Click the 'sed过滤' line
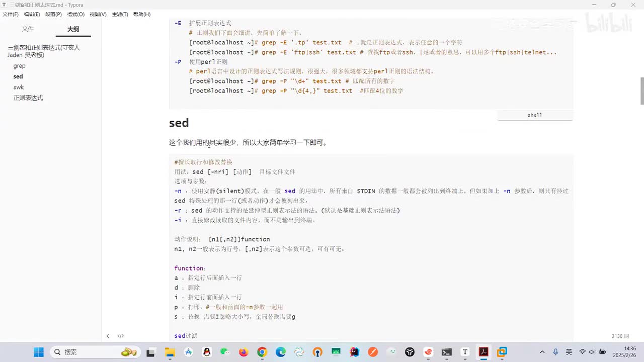Viewport: 644px width, 362px height. click(x=186, y=335)
